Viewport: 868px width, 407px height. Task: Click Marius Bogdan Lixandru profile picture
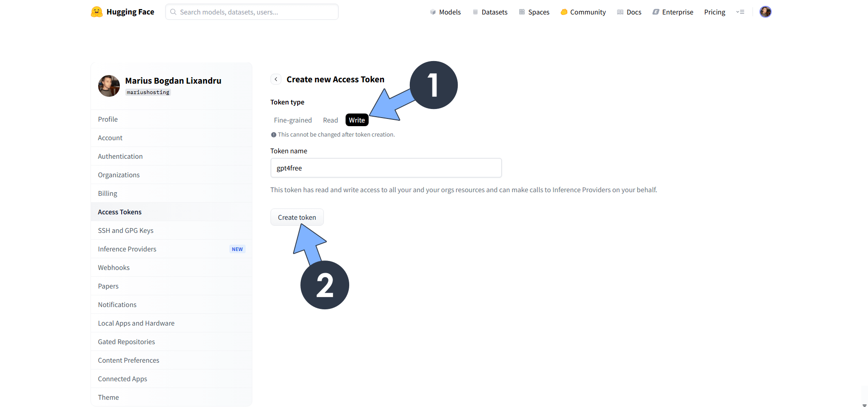[109, 86]
